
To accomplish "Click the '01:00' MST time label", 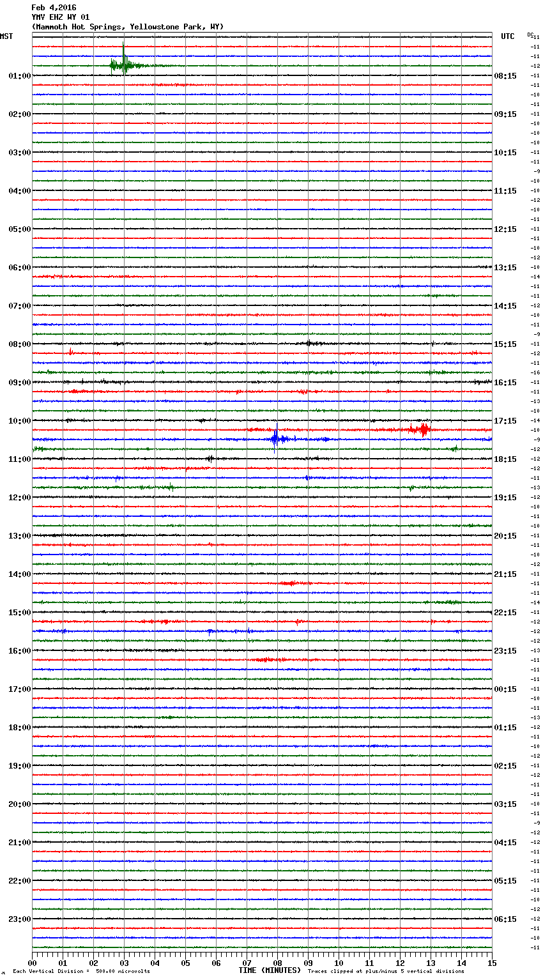I will point(20,76).
